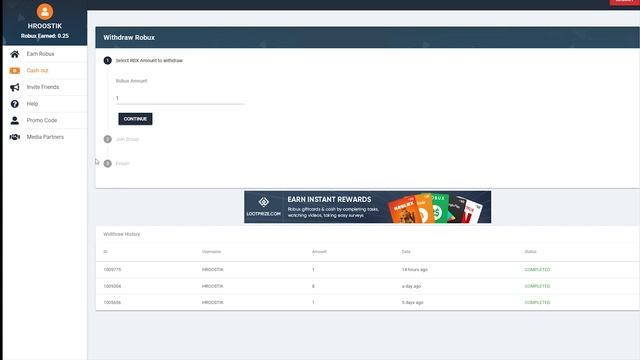Click the orange user avatar icon
Screen dimensions: 640x360
click(45, 11)
